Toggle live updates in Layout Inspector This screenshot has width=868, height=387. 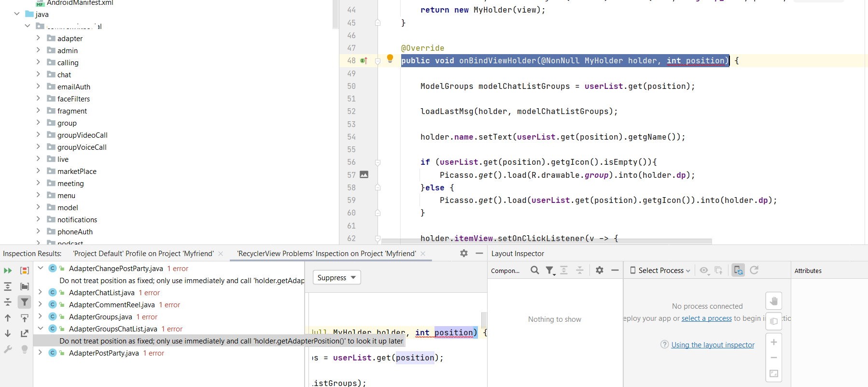(x=738, y=271)
